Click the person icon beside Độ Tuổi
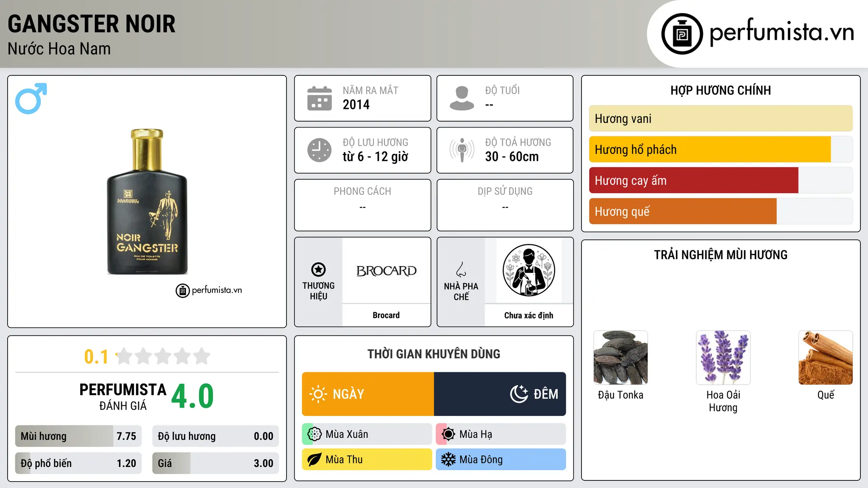 [x=462, y=98]
